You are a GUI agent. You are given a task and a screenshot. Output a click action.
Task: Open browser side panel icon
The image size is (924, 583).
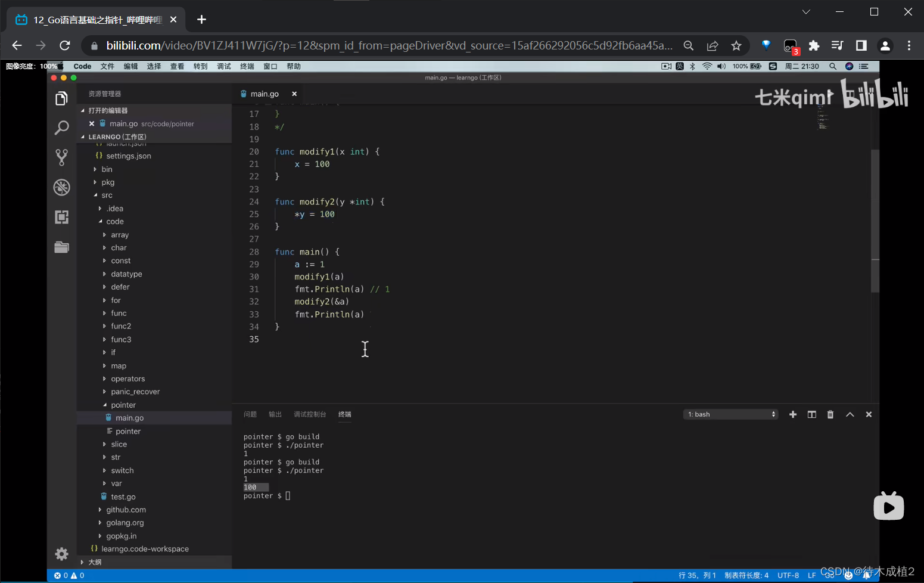861,45
